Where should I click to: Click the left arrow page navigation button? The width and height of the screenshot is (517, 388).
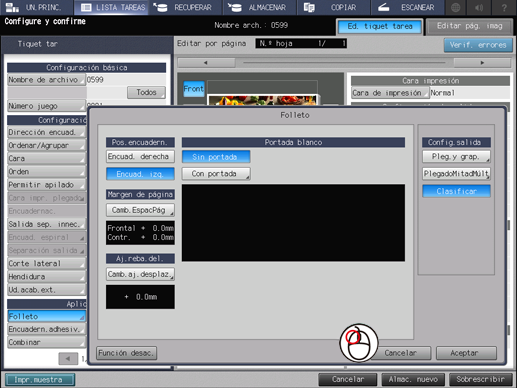coord(206,62)
